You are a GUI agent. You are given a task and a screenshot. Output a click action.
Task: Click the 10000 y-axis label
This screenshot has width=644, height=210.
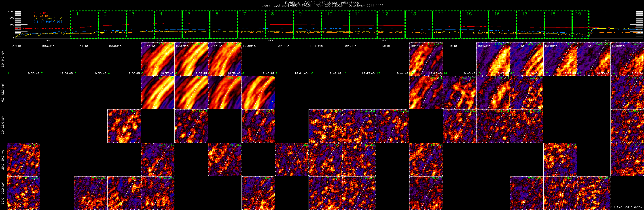tap(11, 12)
